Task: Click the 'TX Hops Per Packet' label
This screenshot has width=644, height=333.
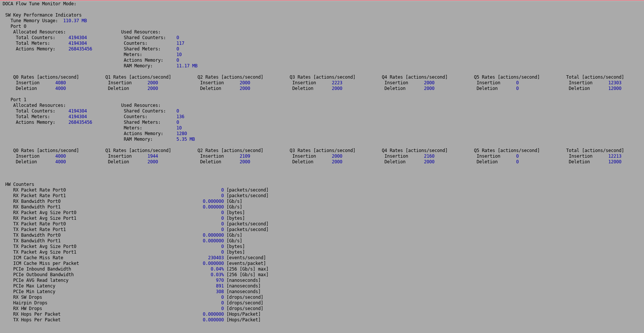Action: pyautogui.click(x=37, y=320)
